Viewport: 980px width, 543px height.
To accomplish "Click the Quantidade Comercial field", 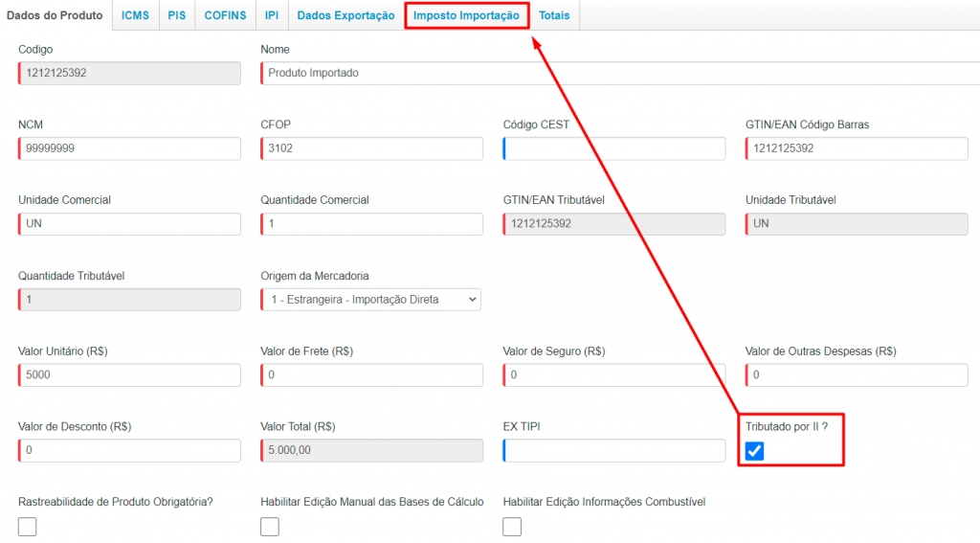I will tap(371, 224).
